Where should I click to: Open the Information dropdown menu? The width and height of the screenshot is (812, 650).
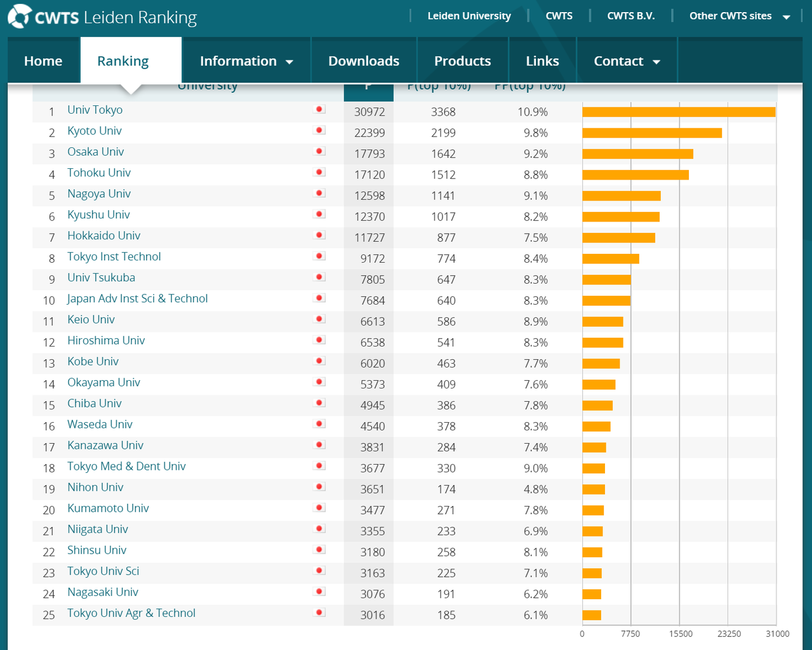click(246, 61)
